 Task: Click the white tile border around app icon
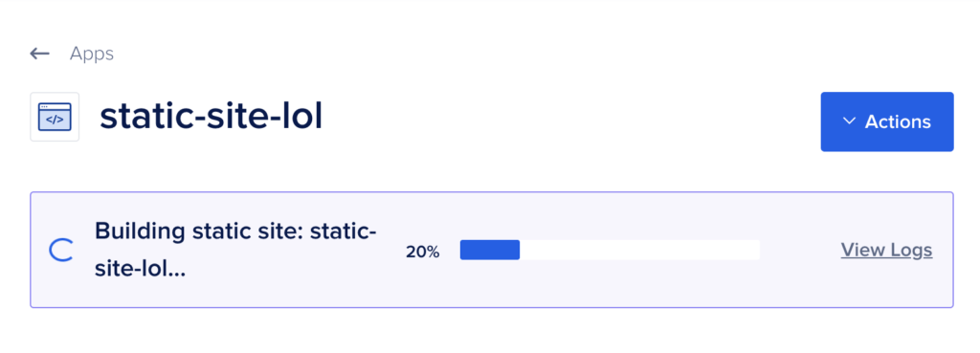pos(55,117)
